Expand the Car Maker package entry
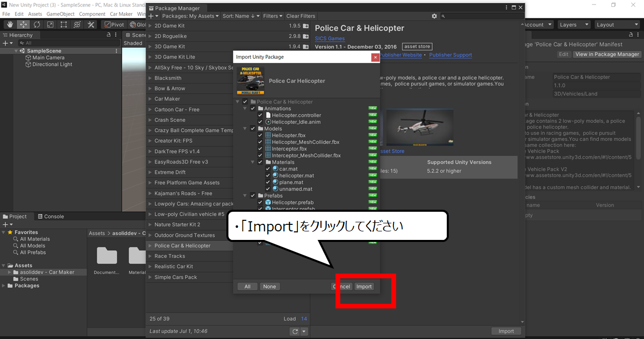 click(150, 99)
